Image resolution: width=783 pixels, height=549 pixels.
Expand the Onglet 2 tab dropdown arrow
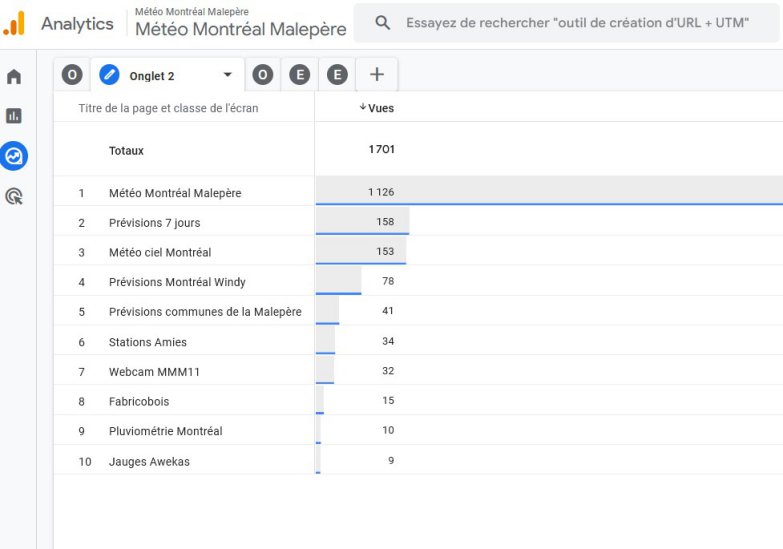coord(227,75)
